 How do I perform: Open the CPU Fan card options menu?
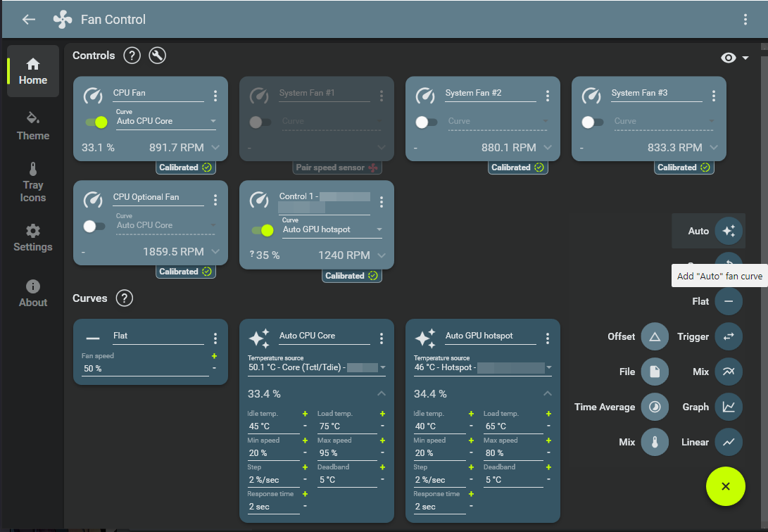coord(215,96)
